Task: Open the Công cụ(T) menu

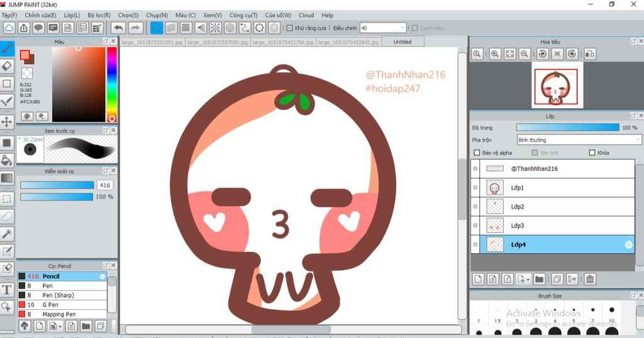Action: click(243, 15)
